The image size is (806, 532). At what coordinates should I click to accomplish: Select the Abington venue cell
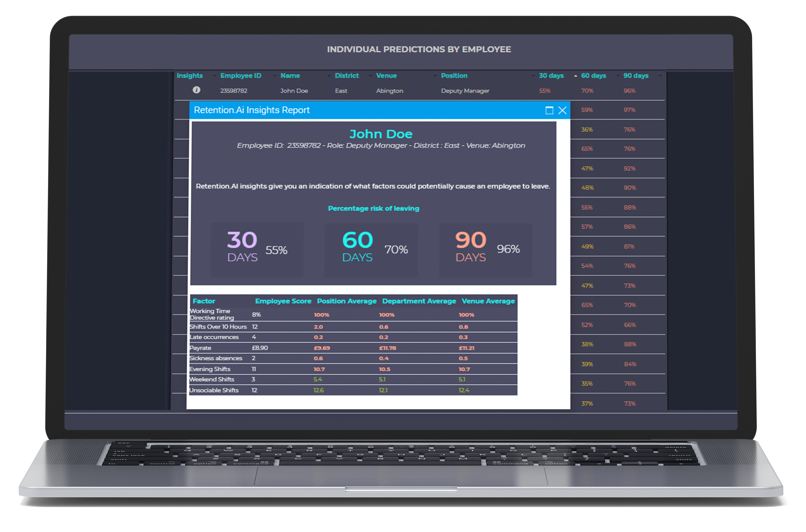[x=389, y=91]
